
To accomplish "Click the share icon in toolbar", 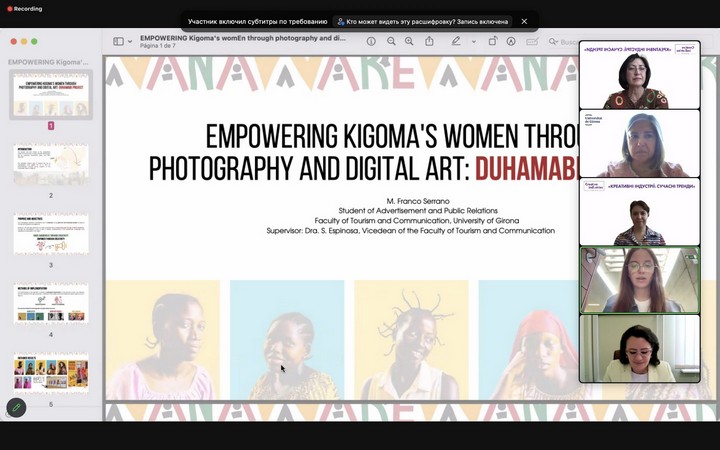I will 430,41.
